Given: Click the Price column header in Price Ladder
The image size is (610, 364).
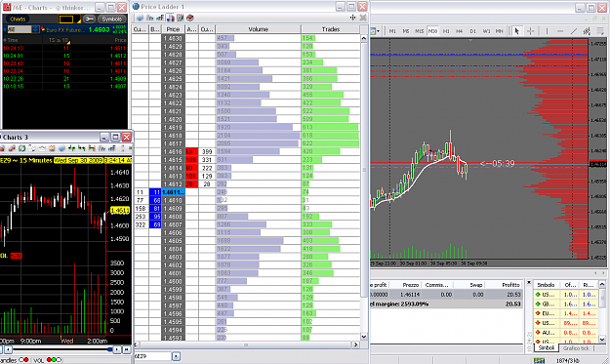Looking at the screenshot, I should click(173, 29).
